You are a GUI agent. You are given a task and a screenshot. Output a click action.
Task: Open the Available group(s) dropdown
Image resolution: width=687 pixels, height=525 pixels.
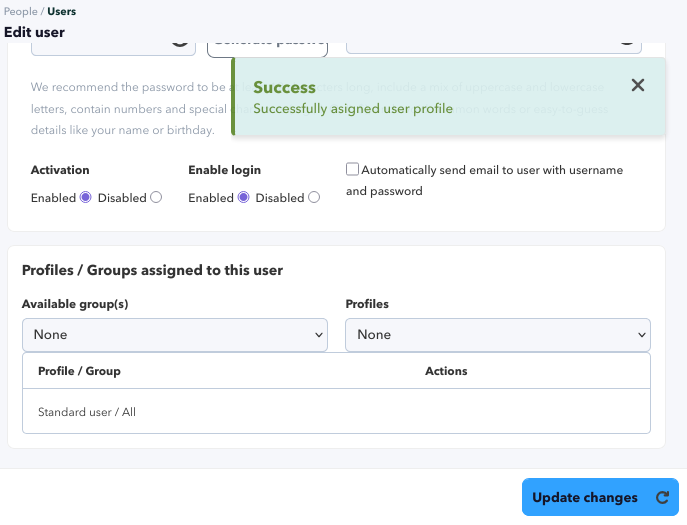click(x=175, y=335)
